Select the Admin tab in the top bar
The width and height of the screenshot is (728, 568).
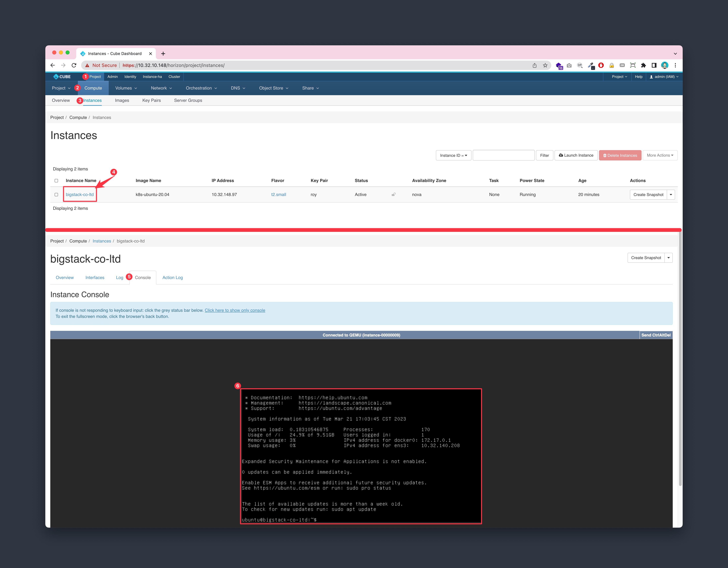tap(113, 77)
